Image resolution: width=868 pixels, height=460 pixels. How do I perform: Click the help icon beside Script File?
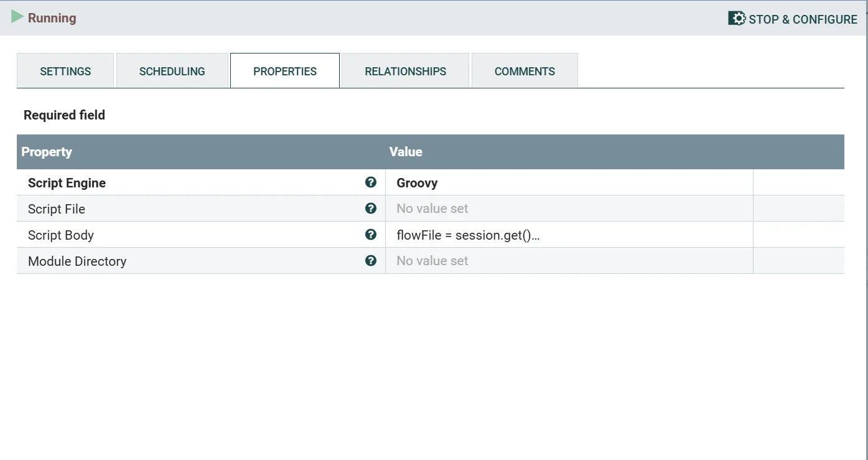(371, 209)
